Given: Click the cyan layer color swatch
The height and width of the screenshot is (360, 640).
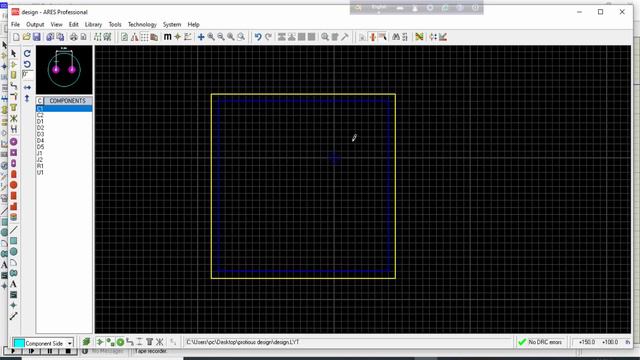Looking at the screenshot, I should tap(19, 343).
